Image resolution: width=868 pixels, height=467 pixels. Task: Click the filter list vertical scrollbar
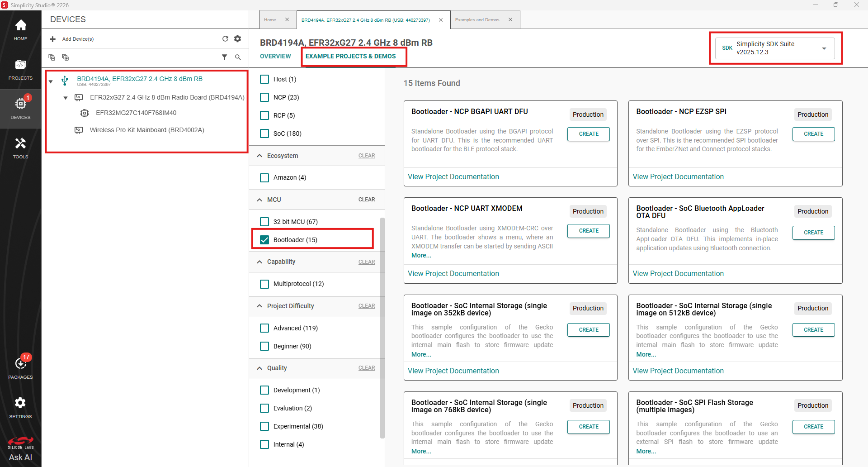[x=382, y=328]
